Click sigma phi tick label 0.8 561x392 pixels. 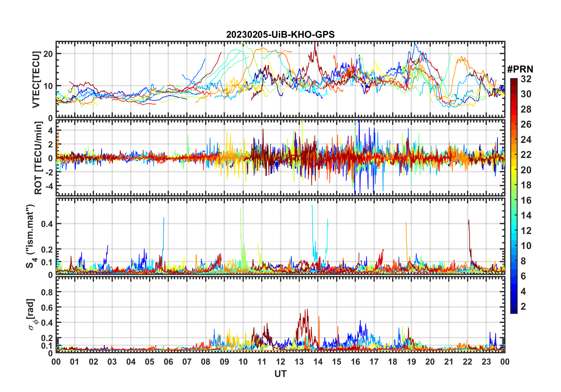47,292
